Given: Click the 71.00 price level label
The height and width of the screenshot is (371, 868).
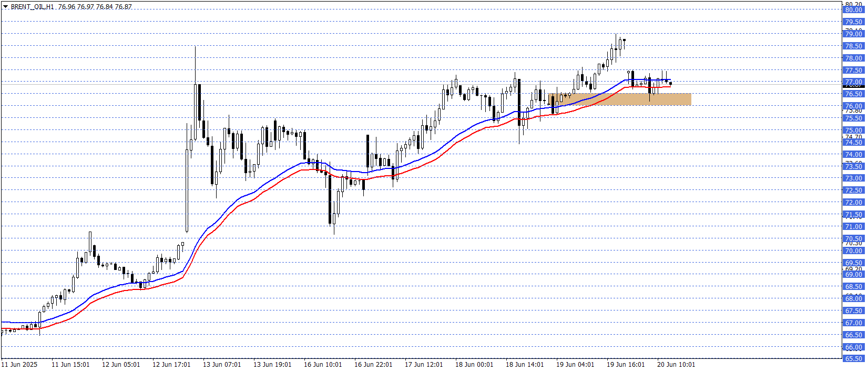Looking at the screenshot, I should 853,227.
